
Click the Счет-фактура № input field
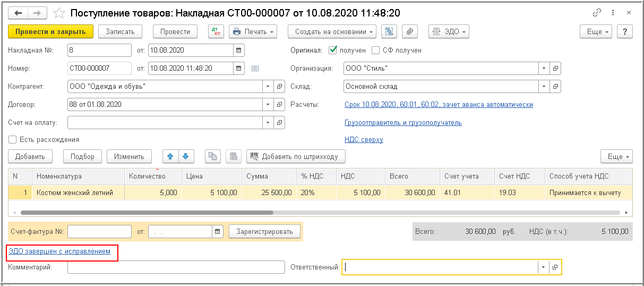(x=100, y=231)
